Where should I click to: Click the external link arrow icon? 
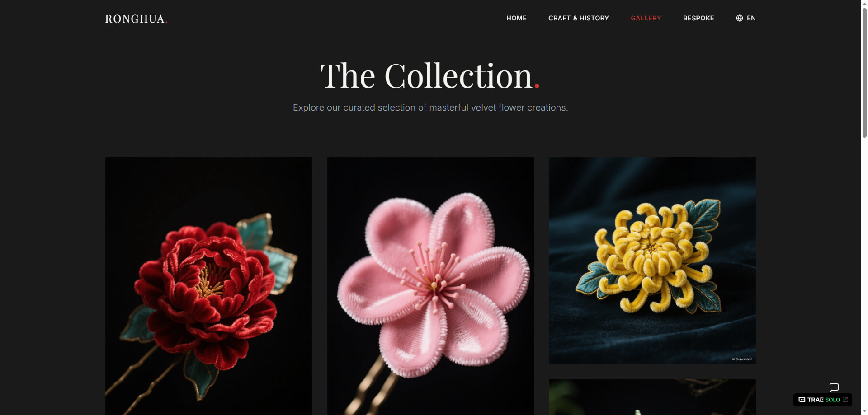[845, 400]
